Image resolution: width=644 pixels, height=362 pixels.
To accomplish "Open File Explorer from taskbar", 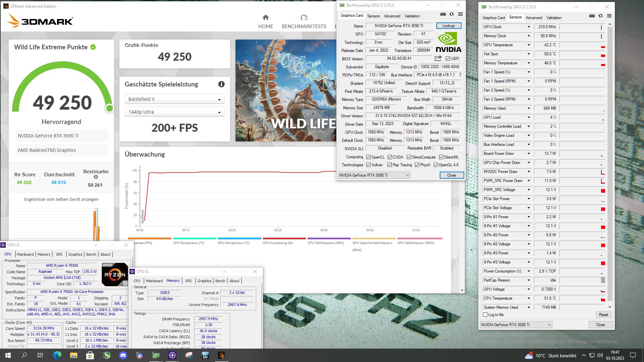I will coord(73,355).
